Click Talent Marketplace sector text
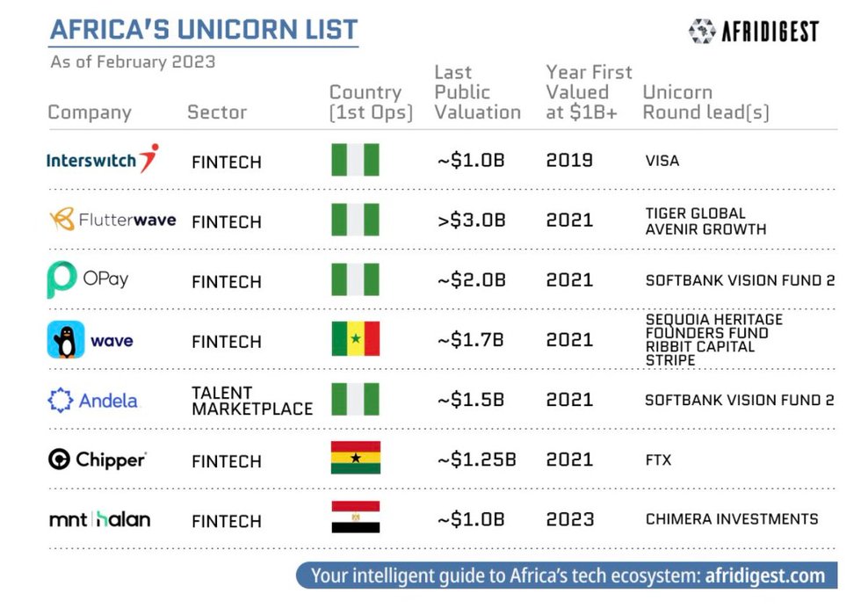868x615 pixels. tap(252, 401)
